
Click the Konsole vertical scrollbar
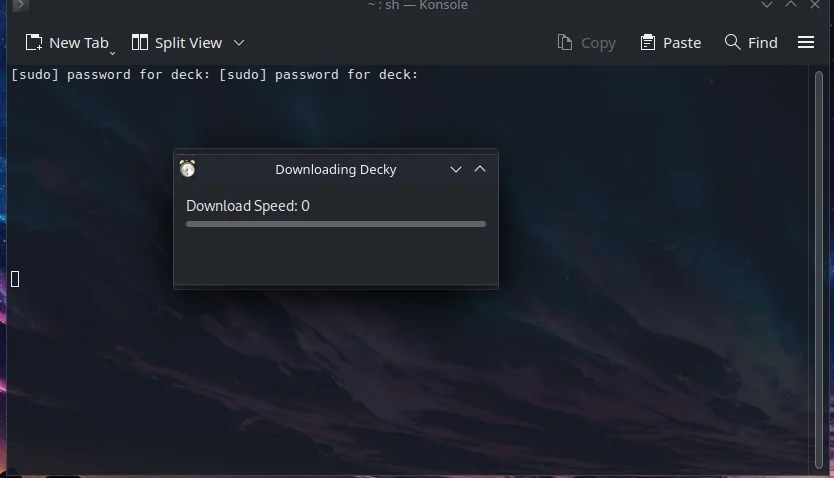click(819, 270)
